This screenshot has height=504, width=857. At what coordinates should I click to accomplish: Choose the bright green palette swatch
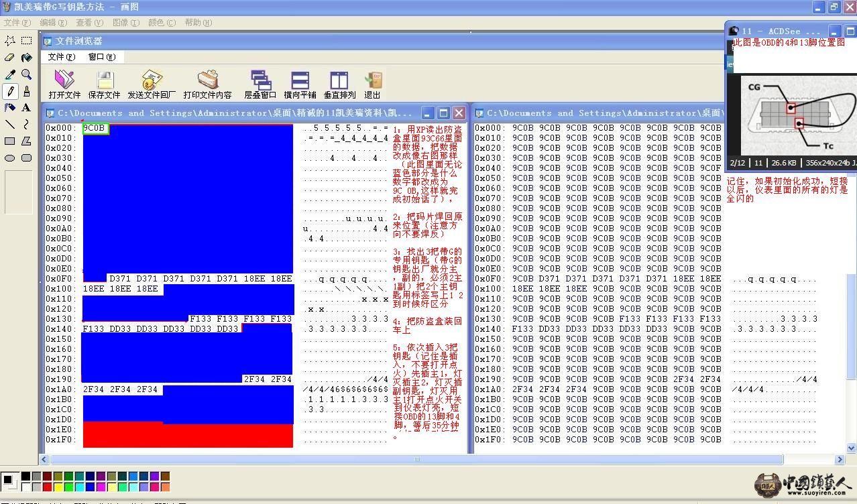68,487
